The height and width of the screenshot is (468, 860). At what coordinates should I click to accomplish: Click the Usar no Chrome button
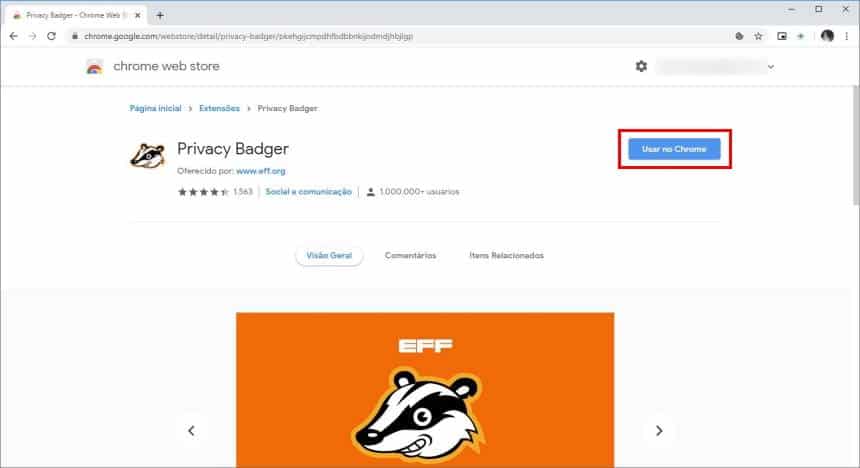674,149
